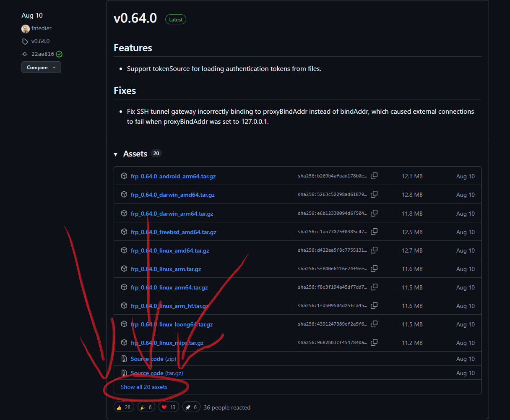
Task: Toggle the heart reaction
Action: pyautogui.click(x=169, y=407)
